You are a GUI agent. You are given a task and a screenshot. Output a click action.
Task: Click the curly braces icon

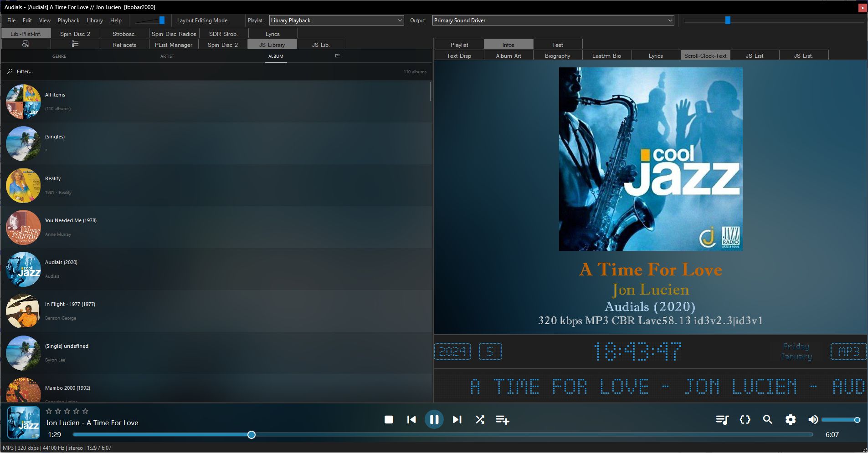coord(745,419)
